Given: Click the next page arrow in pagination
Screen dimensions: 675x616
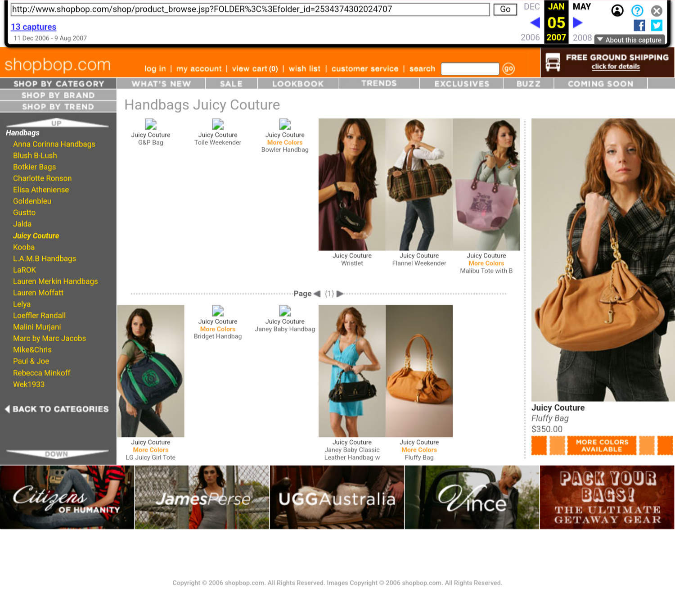Looking at the screenshot, I should click(x=340, y=294).
